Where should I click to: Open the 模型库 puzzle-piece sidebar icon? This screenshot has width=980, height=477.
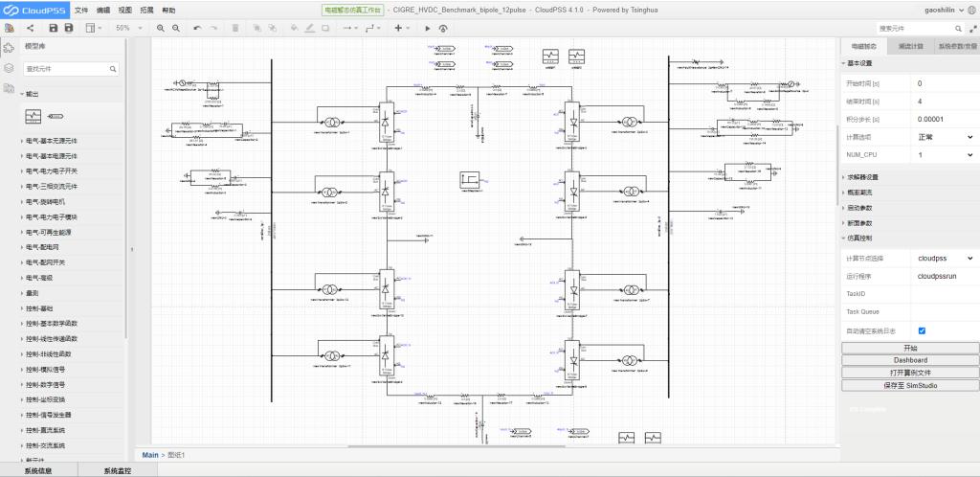point(9,45)
